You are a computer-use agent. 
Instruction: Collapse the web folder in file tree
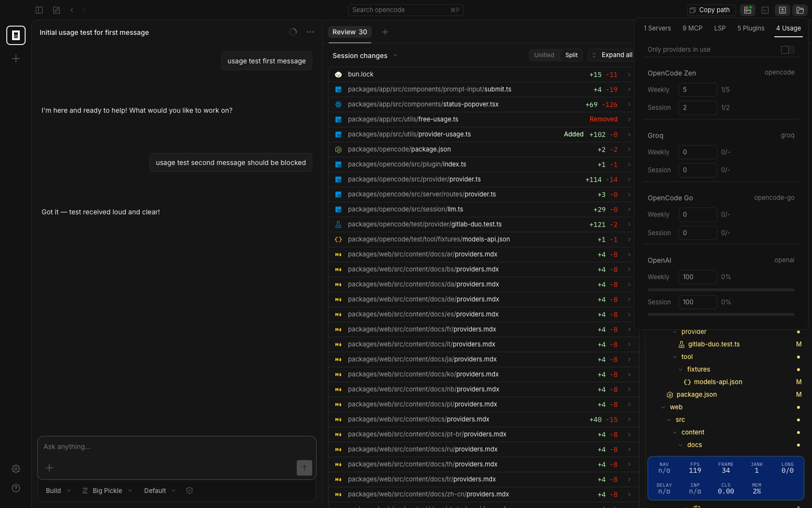[x=663, y=407]
